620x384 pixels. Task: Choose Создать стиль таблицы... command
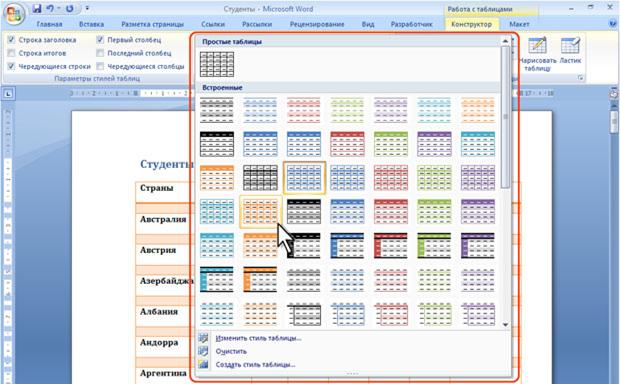pos(255,365)
